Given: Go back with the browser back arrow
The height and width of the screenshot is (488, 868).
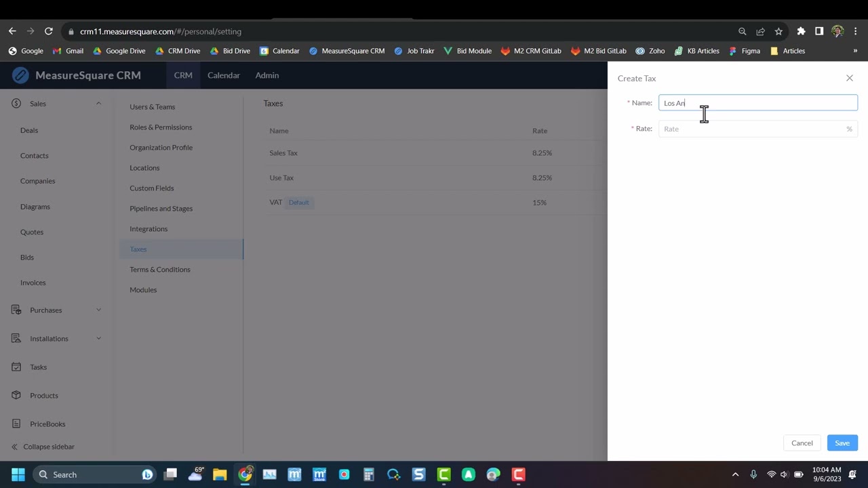Looking at the screenshot, I should (x=12, y=31).
